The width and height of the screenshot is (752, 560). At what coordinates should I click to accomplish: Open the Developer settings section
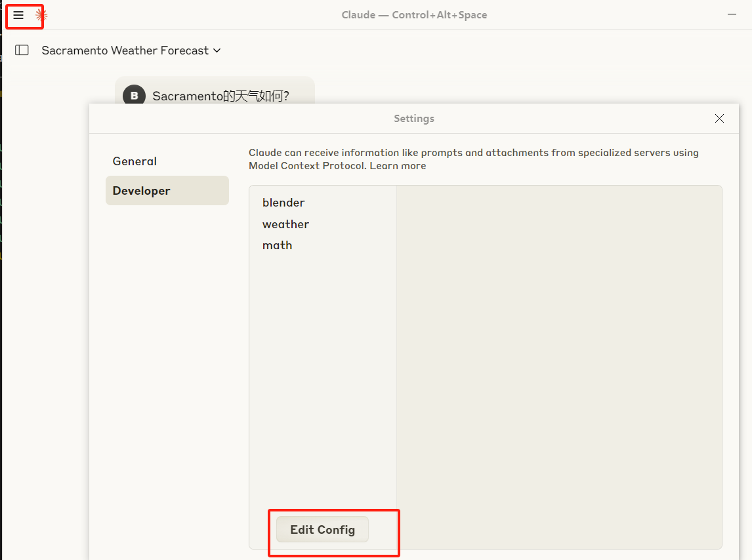click(x=142, y=191)
